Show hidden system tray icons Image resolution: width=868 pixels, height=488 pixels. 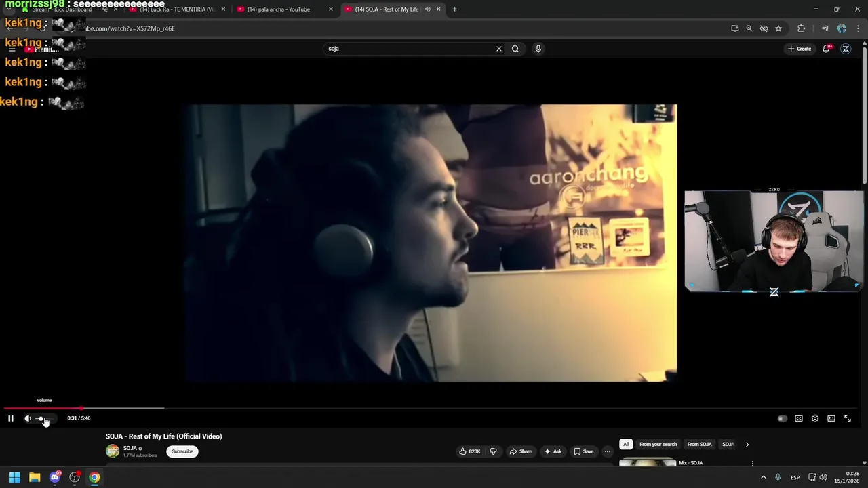click(x=763, y=478)
